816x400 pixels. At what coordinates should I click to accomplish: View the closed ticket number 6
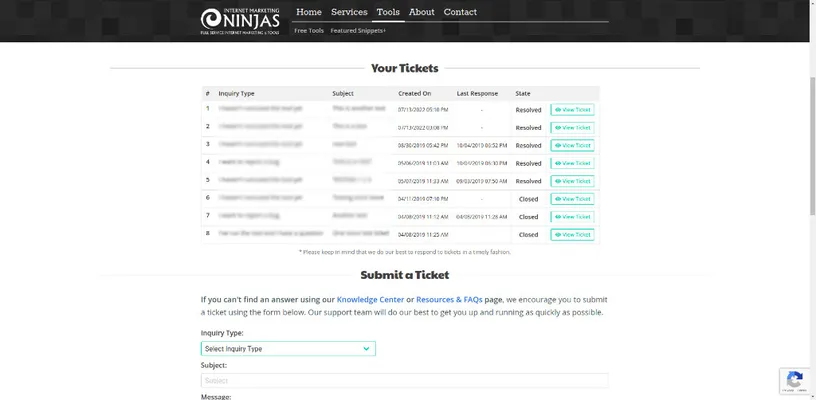pyautogui.click(x=572, y=199)
